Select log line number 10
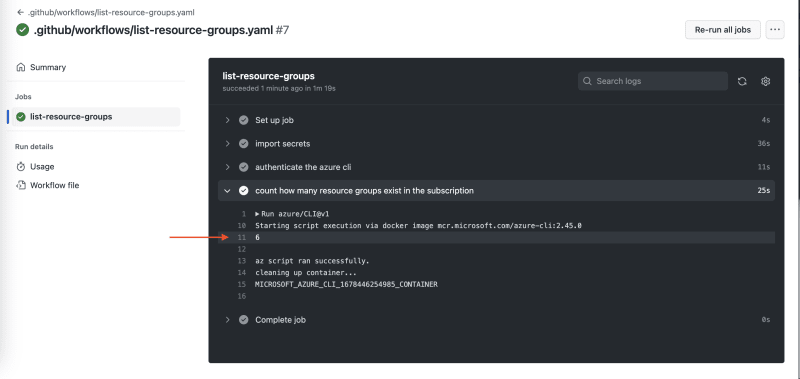800x379 pixels. pyautogui.click(x=241, y=225)
